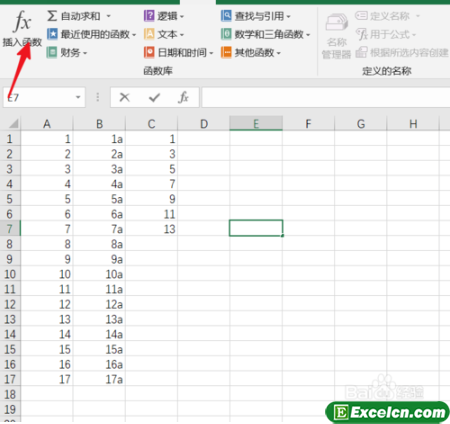The width and height of the screenshot is (450, 424).
Task: Click the AutoSum sigma icon
Action: (x=52, y=16)
